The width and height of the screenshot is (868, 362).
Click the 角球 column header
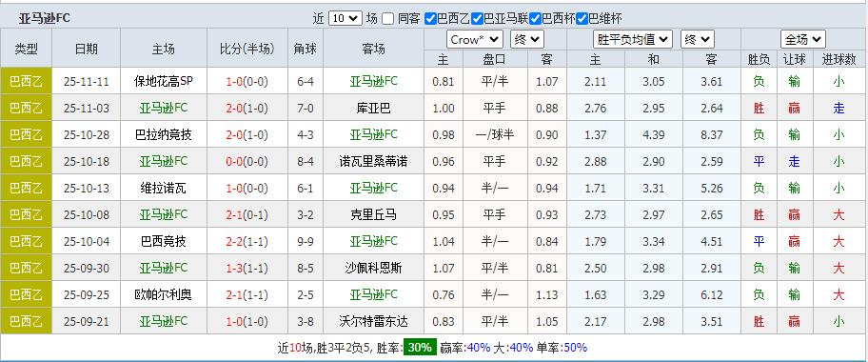coord(306,49)
